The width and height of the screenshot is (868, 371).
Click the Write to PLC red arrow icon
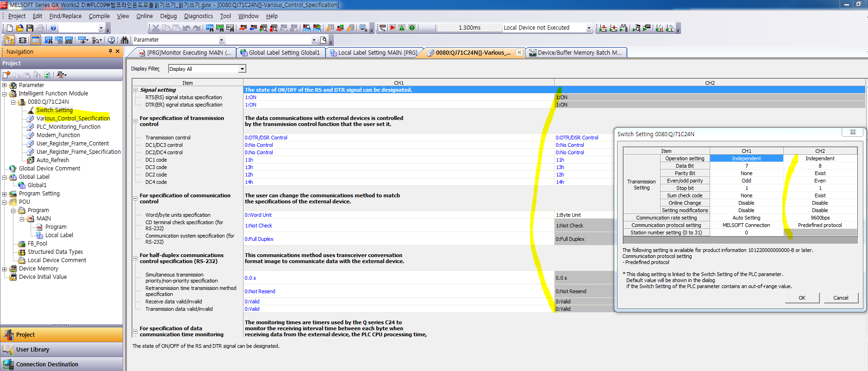pyautogui.click(x=243, y=28)
